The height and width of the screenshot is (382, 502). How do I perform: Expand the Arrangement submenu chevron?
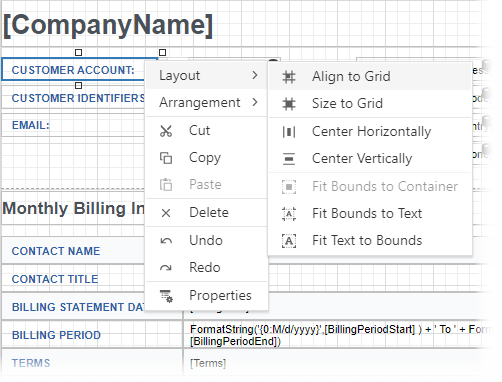[255, 102]
